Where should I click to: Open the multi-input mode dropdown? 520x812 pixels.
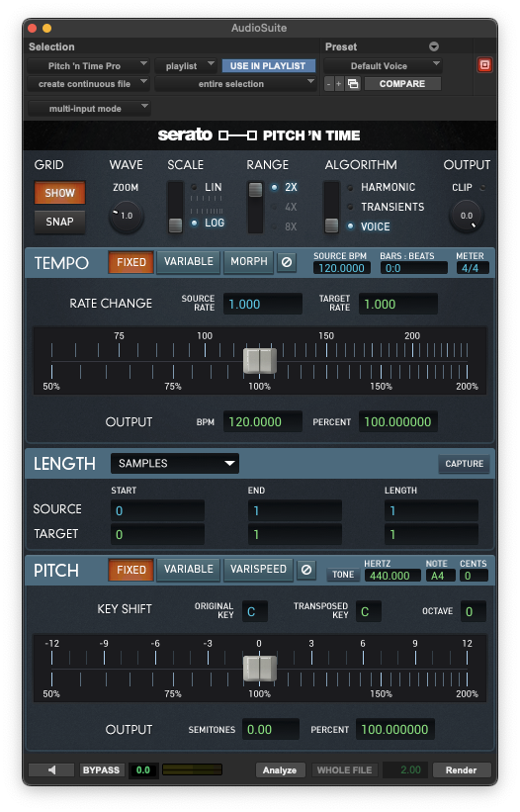click(88, 108)
